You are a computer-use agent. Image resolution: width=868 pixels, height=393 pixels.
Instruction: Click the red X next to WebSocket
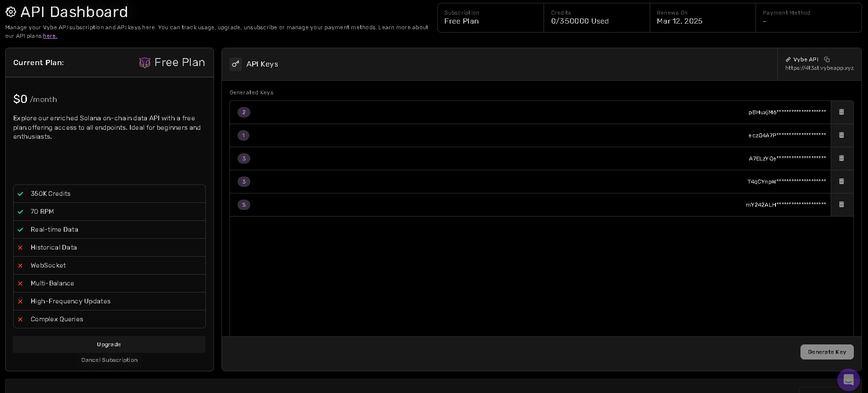20,266
